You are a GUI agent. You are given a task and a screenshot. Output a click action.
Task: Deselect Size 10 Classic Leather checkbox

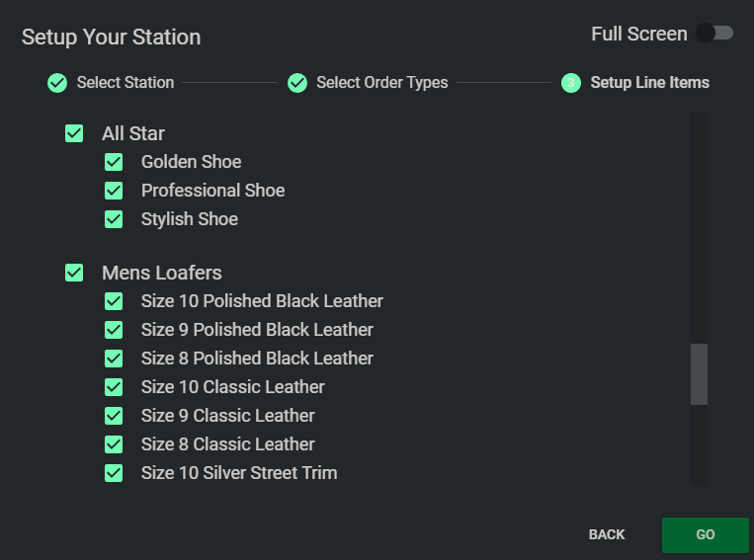(114, 387)
